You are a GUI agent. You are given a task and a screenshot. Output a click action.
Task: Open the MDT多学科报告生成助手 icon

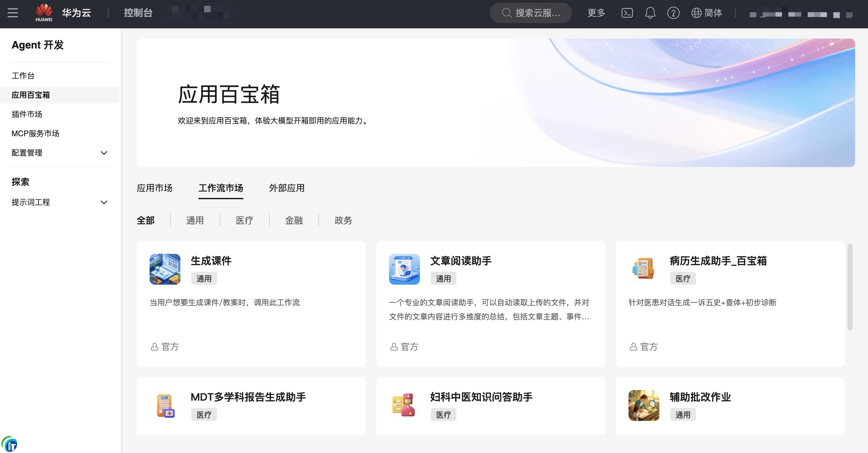(165, 405)
